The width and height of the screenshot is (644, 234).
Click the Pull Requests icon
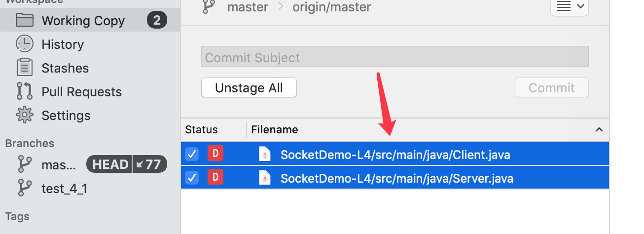(24, 91)
